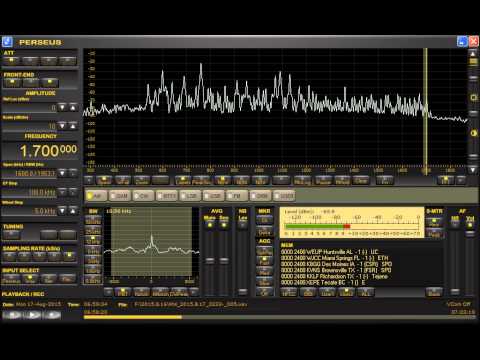Click the Perseus application icon in the title bar
480x360 pixels.
tap(7, 42)
